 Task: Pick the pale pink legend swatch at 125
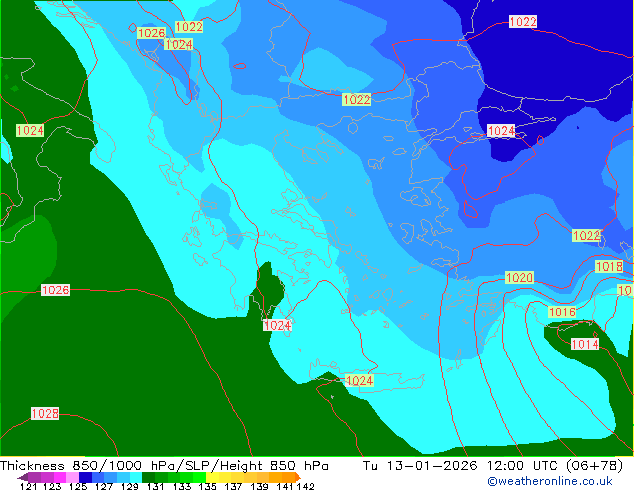coord(71,477)
